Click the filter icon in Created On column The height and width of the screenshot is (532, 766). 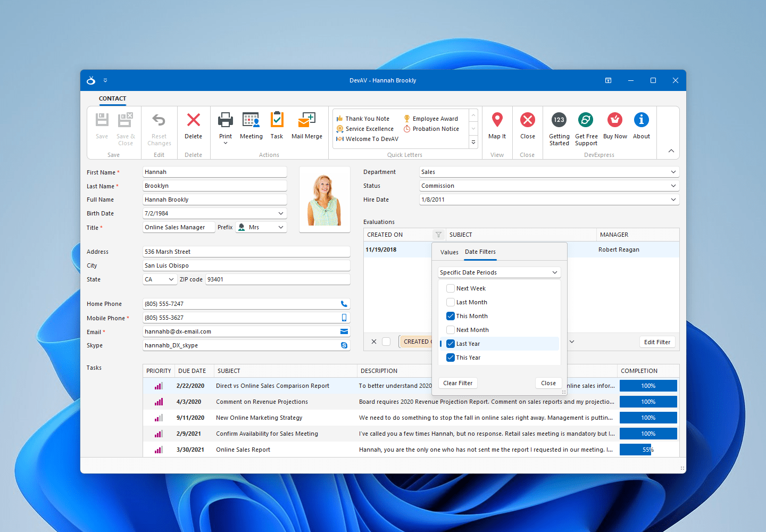click(x=438, y=235)
